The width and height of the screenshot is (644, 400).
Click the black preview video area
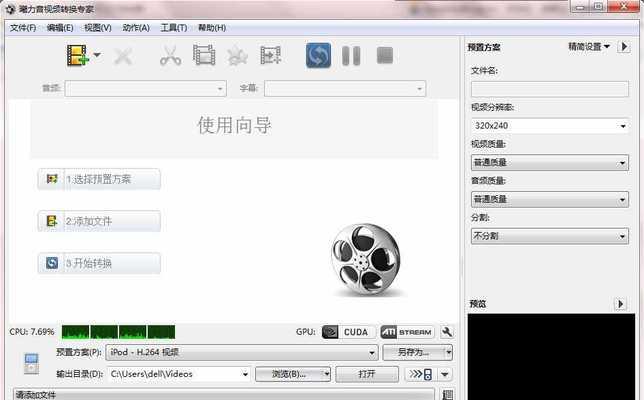(551, 356)
